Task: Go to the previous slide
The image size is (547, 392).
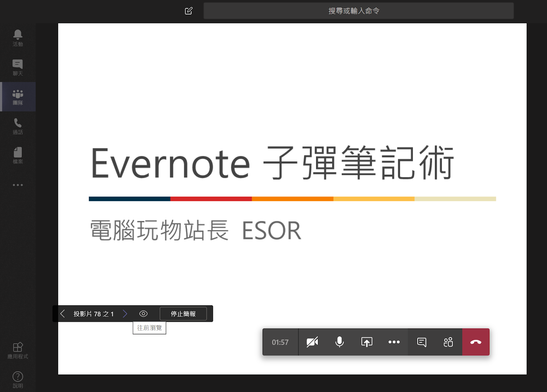Action: [63, 313]
